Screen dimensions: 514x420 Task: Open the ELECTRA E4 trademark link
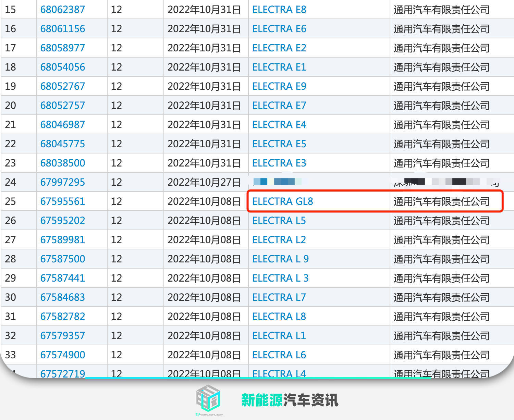[x=279, y=125]
